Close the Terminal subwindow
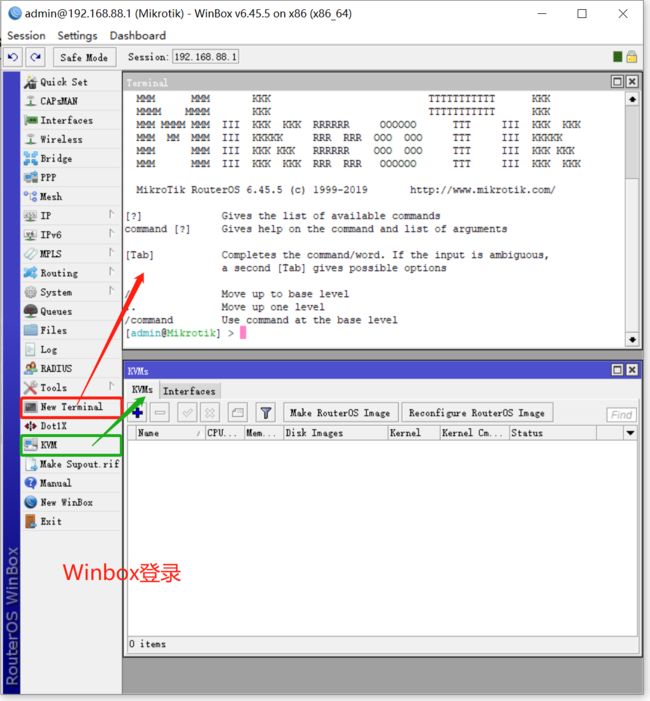The width and height of the screenshot is (650, 701). pyautogui.click(x=632, y=81)
